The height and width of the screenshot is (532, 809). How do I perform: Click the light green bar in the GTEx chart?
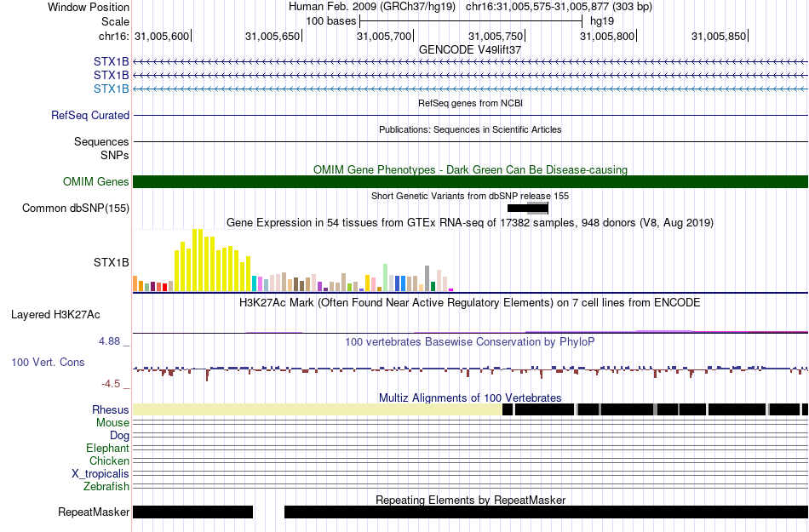click(386, 277)
